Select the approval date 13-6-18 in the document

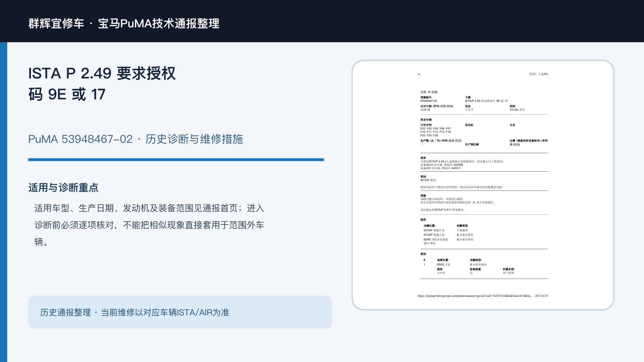pyautogui.click(x=425, y=110)
